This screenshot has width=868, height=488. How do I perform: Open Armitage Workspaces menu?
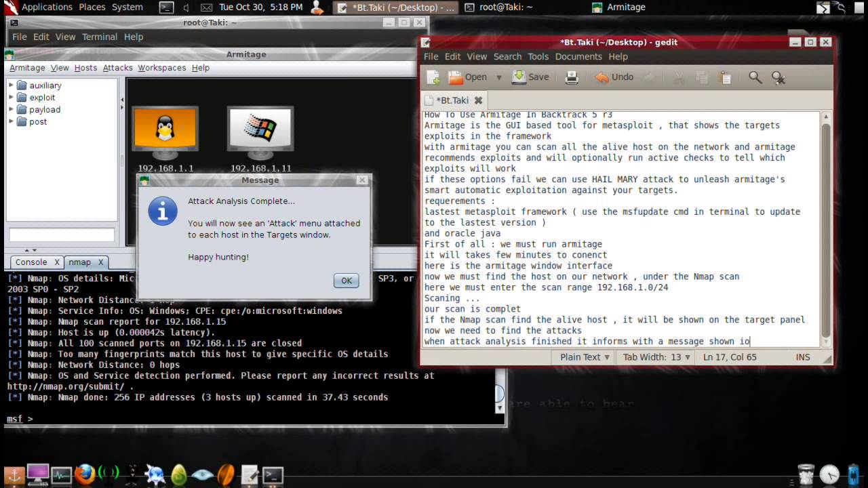point(162,68)
